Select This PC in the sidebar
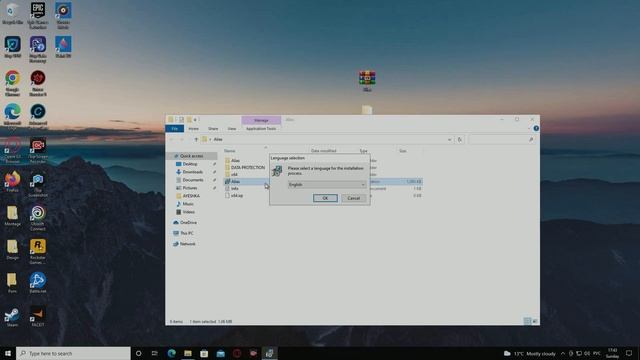Viewport: 640px width, 360px height. pyautogui.click(x=187, y=233)
